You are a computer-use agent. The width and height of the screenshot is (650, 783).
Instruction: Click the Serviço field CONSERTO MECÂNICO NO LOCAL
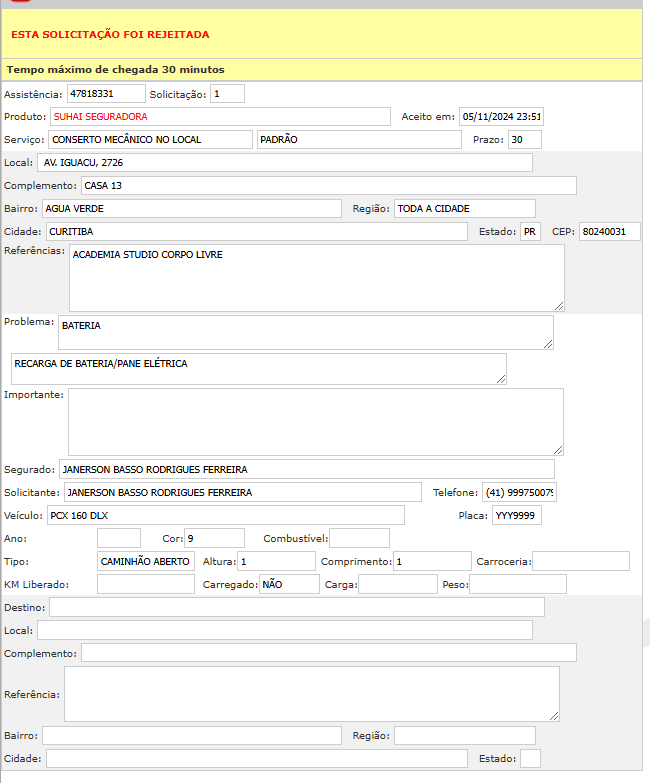(x=150, y=140)
